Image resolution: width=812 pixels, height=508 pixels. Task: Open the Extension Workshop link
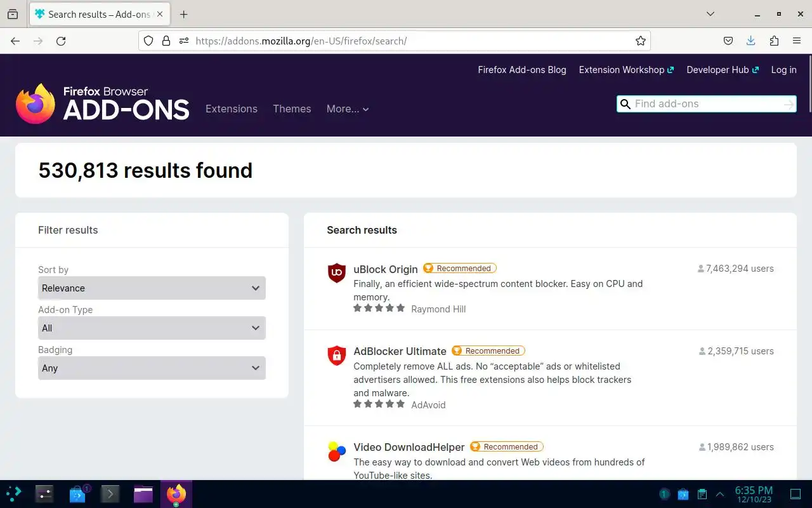pos(626,70)
